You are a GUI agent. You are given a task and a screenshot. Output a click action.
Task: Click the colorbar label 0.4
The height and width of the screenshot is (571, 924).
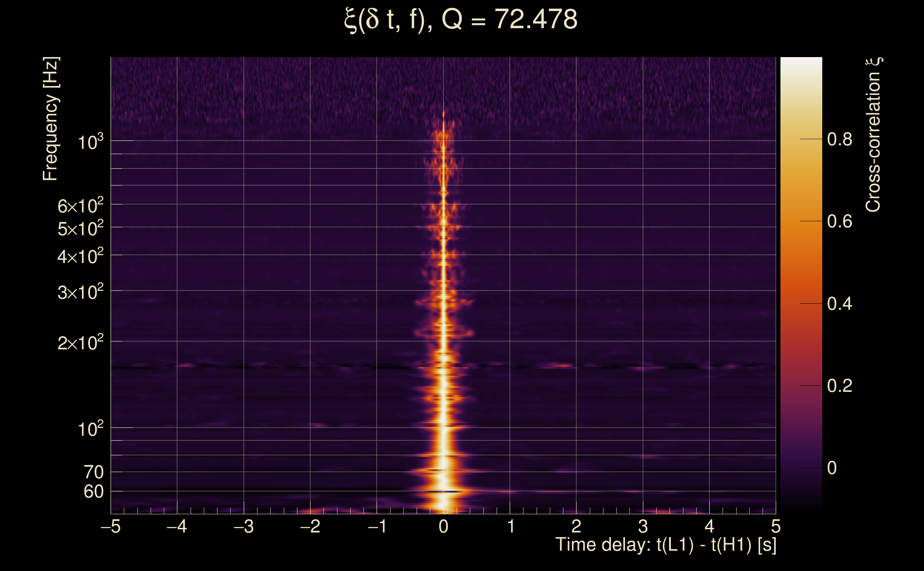point(839,304)
